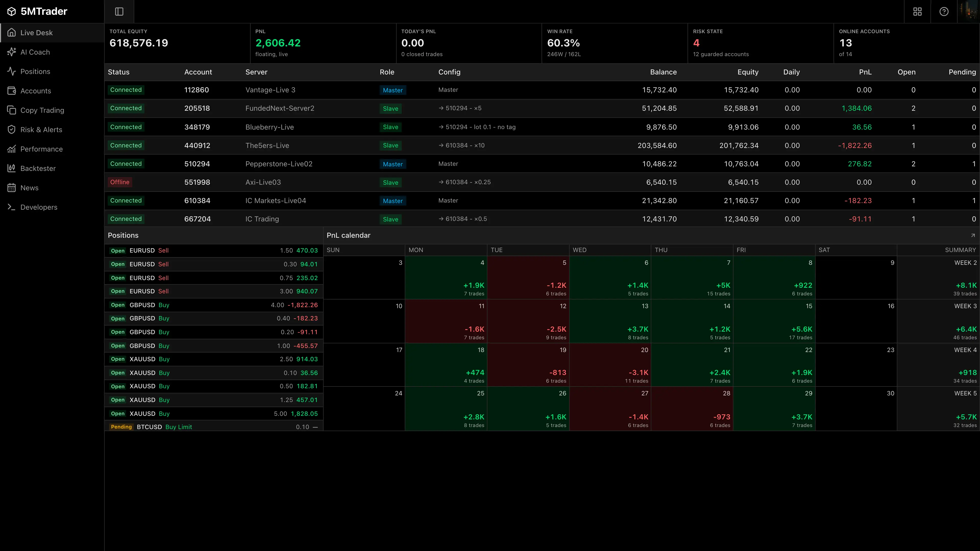Open Performance chart icon
This screenshot has height=551, width=980.
(x=11, y=149)
